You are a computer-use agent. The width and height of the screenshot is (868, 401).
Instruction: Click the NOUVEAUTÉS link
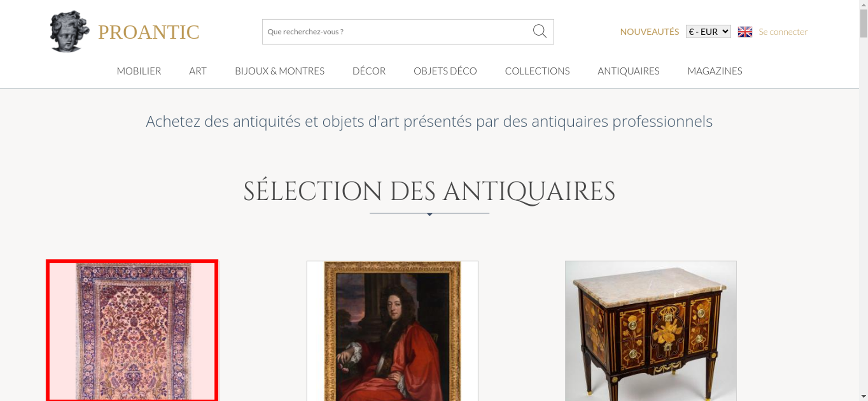click(649, 32)
